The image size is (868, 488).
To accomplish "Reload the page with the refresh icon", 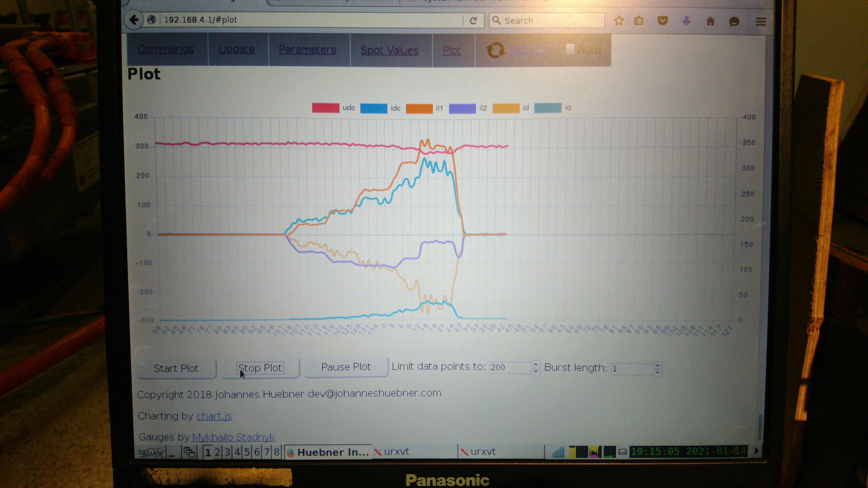I will [x=473, y=21].
